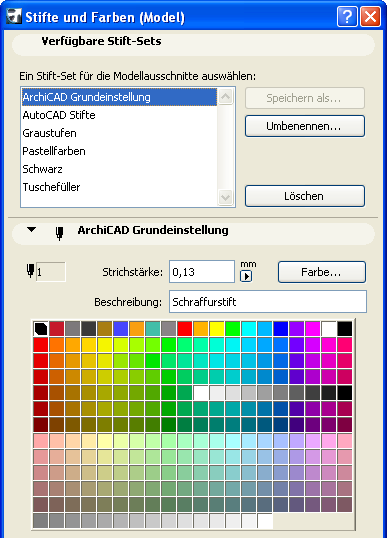Click the pen set list scroll down arrow
Image resolution: width=387 pixels, height=538 pixels.
pos(225,197)
